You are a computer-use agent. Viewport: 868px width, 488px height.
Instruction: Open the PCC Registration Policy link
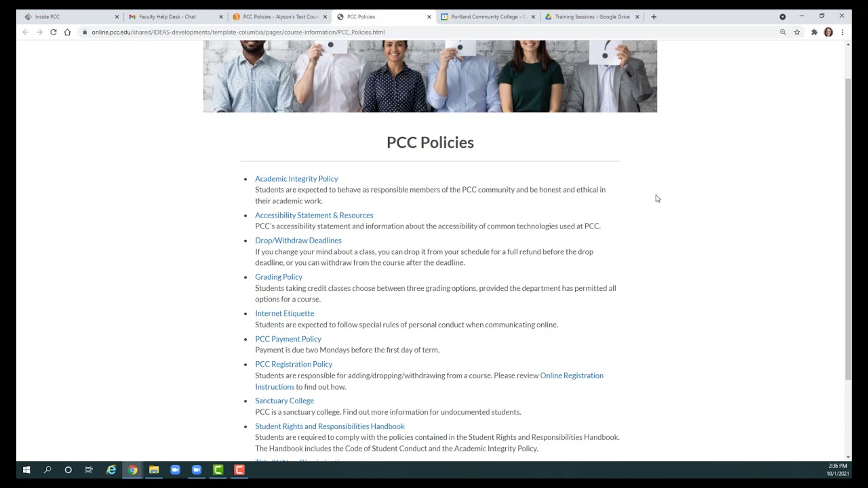(294, 365)
